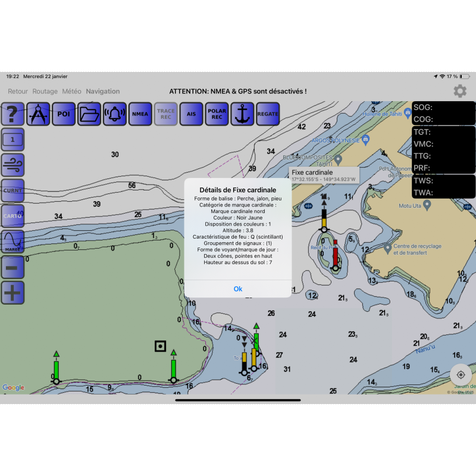Screen dimensions: 476x476
Task: Open the MARÉE tide curve button
Action: 12,242
